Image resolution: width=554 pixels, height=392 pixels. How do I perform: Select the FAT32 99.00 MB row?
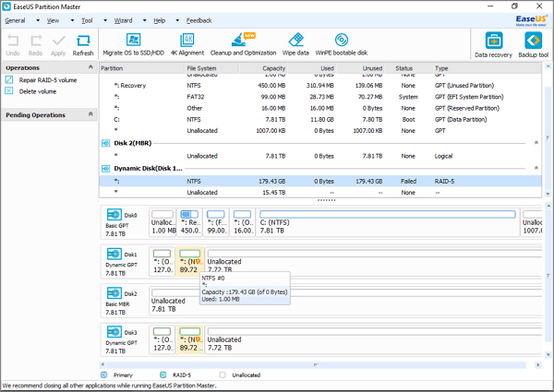coord(320,97)
